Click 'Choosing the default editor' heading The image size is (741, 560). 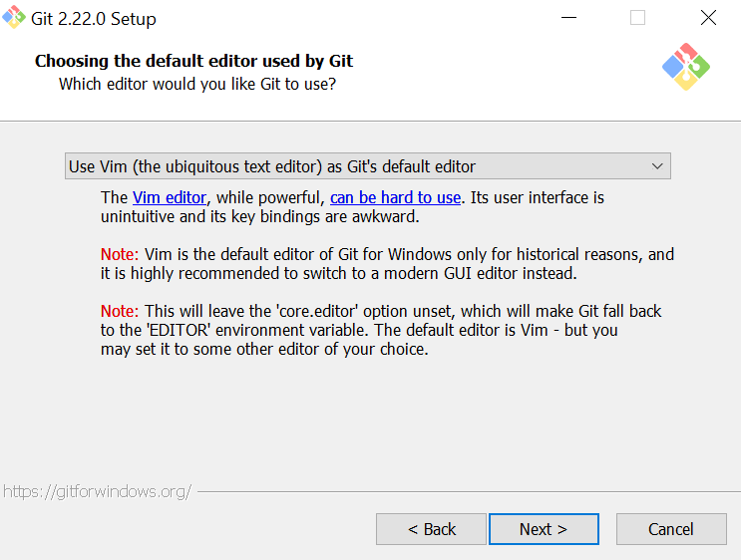coord(193,61)
